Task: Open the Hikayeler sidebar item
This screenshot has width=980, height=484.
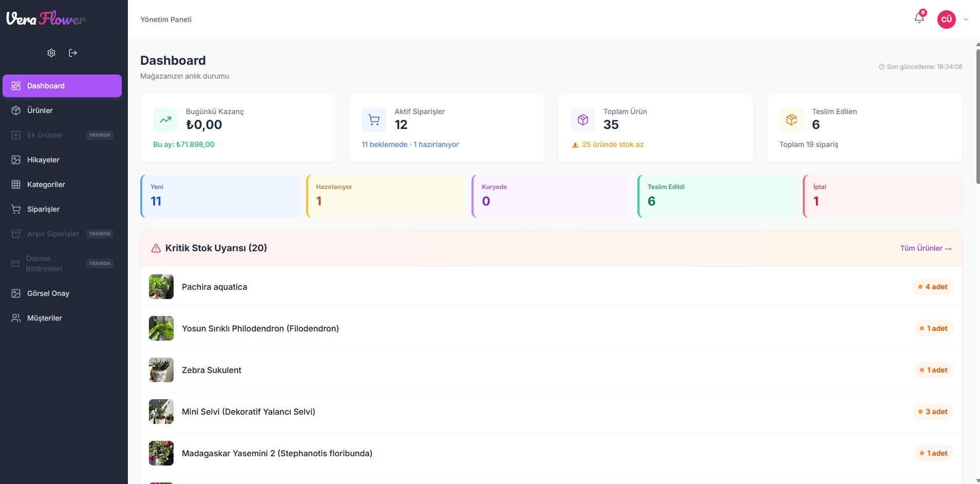Action: pos(43,160)
